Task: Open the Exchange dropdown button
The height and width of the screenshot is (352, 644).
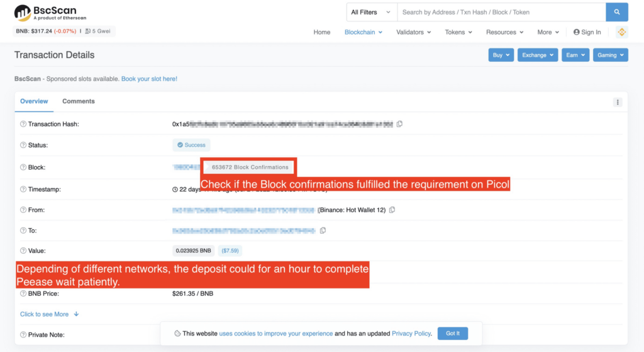Action: pos(537,55)
